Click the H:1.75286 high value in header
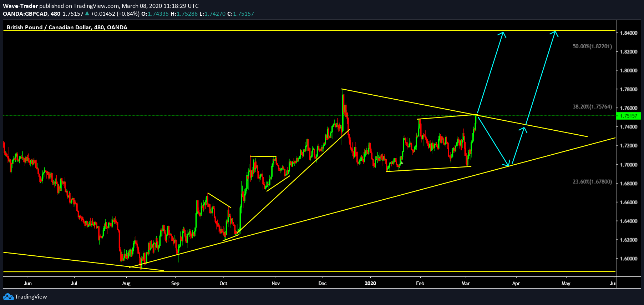 184,14
